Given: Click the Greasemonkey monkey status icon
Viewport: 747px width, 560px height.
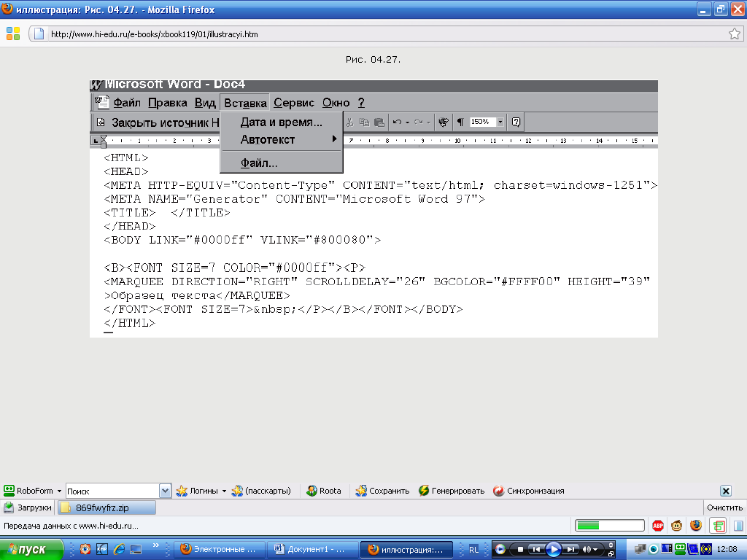Looking at the screenshot, I should pos(676,526).
